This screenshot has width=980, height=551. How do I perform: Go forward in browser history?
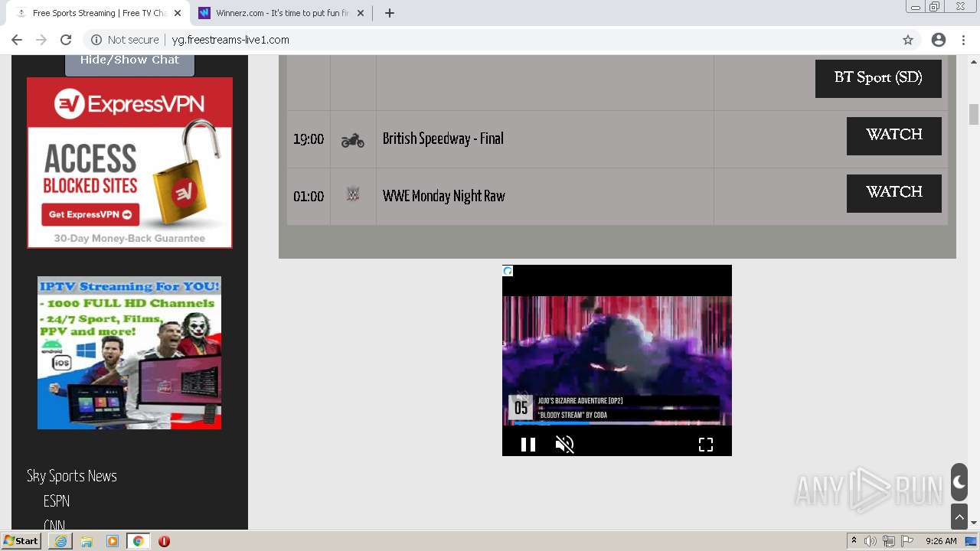pos(41,40)
